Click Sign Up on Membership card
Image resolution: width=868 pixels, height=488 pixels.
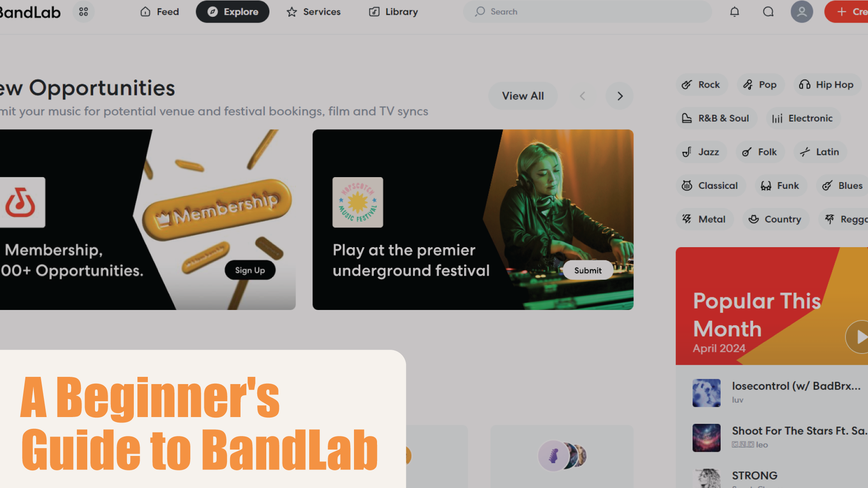pyautogui.click(x=250, y=270)
